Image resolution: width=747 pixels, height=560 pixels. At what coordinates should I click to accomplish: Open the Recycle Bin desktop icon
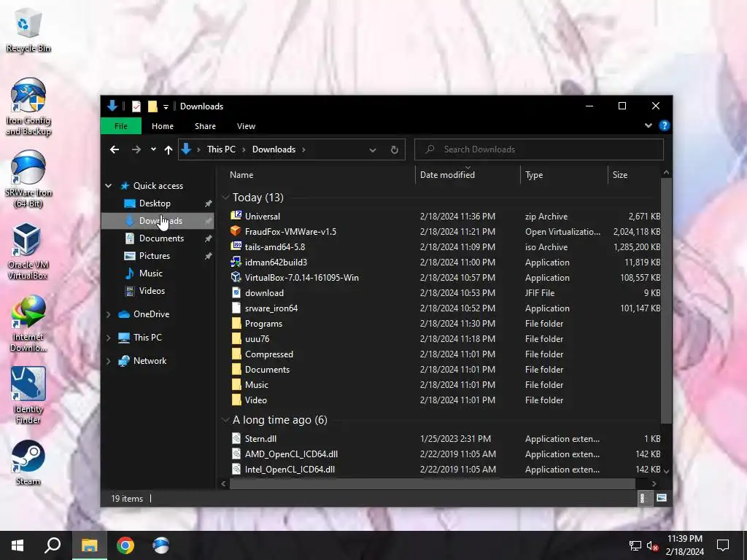pyautogui.click(x=28, y=29)
